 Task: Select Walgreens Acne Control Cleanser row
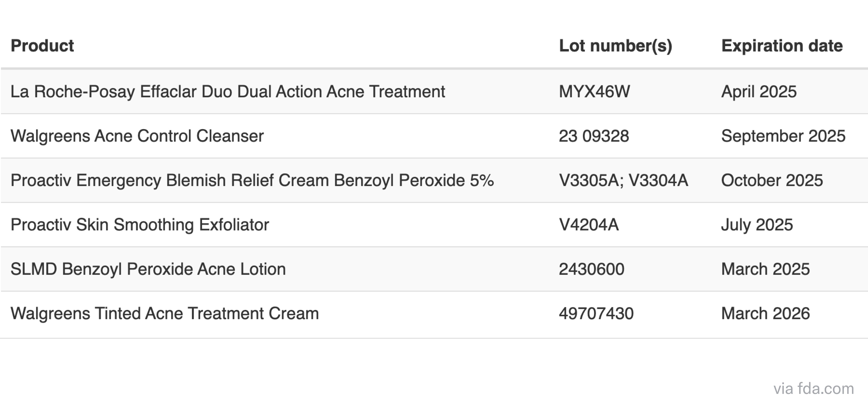pos(137,136)
